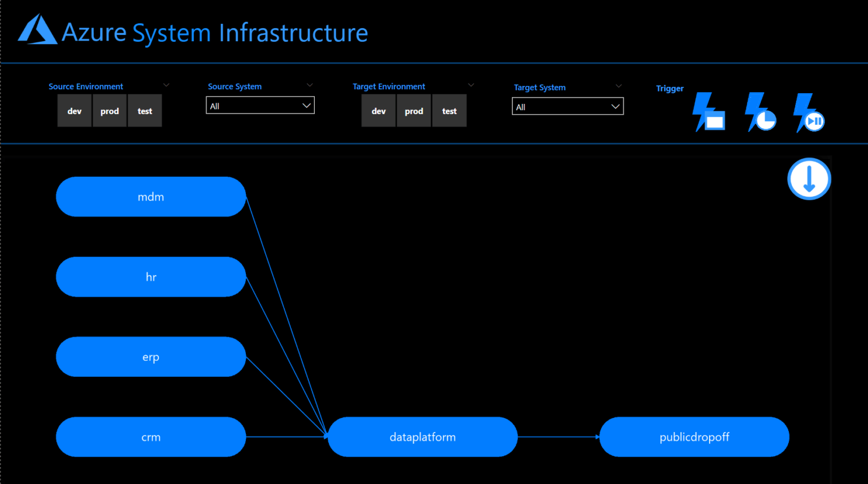Select test in Target Environment
The height and width of the screenshot is (484, 868).
click(449, 110)
